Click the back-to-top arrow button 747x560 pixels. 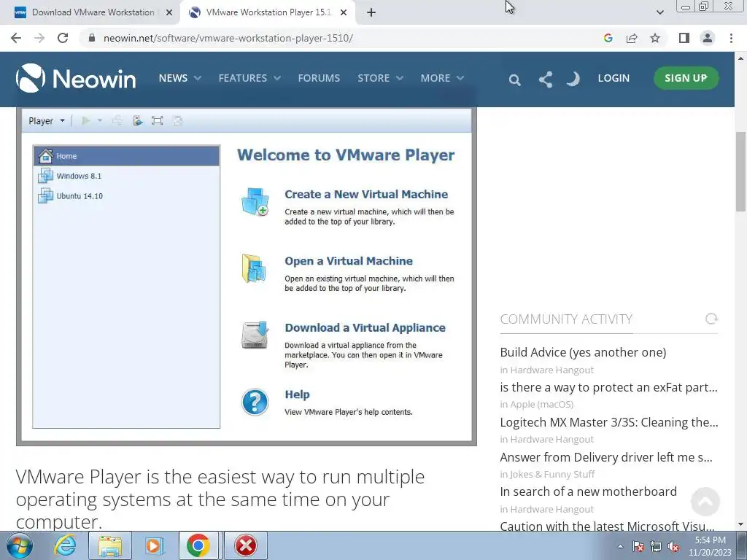click(705, 502)
